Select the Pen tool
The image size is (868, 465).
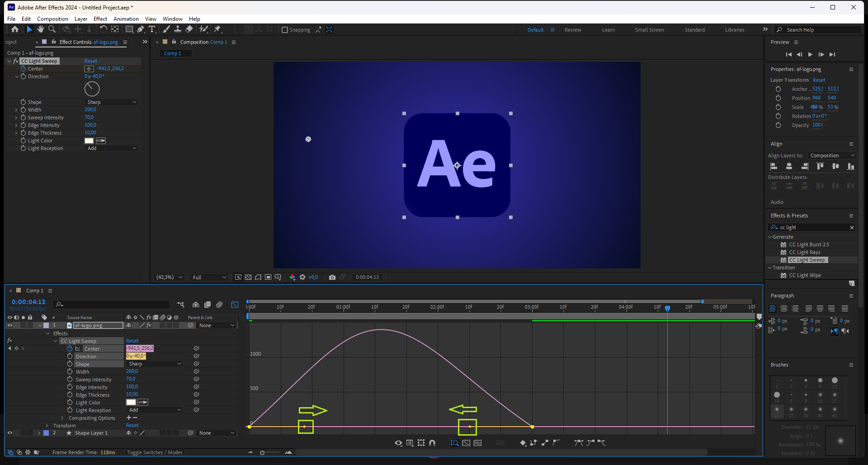[141, 29]
